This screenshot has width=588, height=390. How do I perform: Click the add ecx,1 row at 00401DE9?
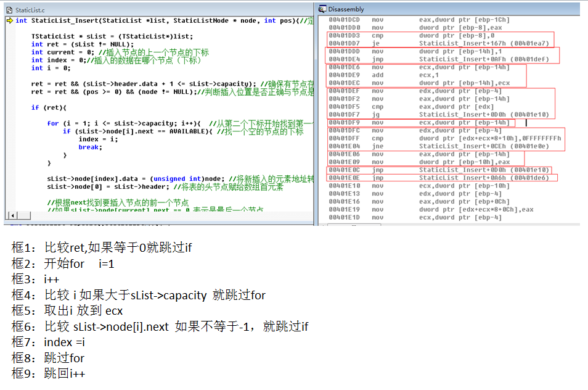(383, 75)
